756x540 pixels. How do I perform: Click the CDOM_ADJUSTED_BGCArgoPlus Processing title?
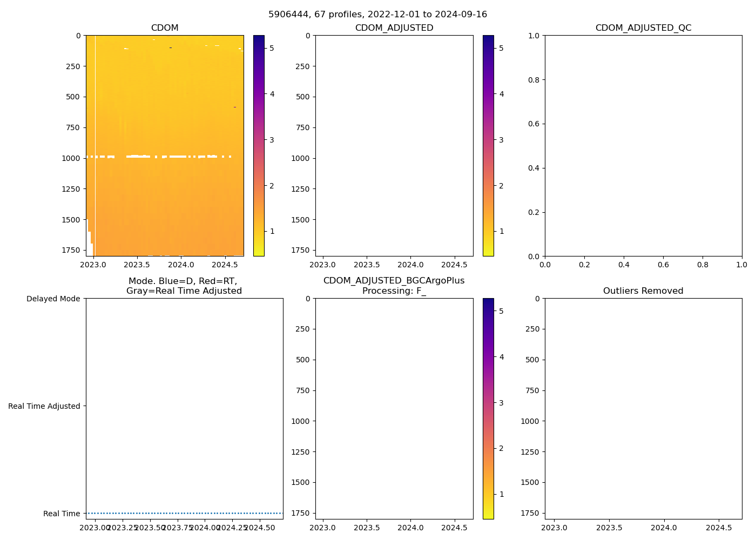pos(394,286)
